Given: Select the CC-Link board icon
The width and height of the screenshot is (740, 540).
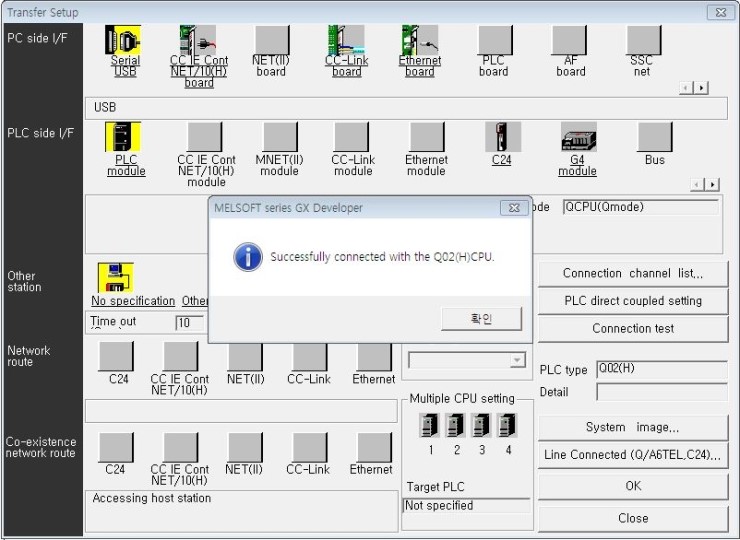Looking at the screenshot, I should 346,40.
